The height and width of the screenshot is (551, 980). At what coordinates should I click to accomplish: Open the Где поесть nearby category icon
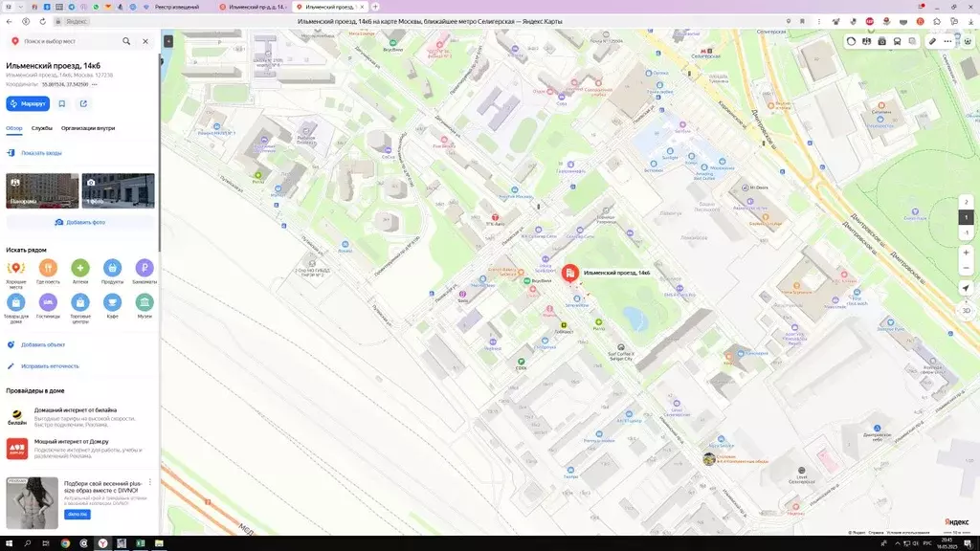tap(48, 268)
